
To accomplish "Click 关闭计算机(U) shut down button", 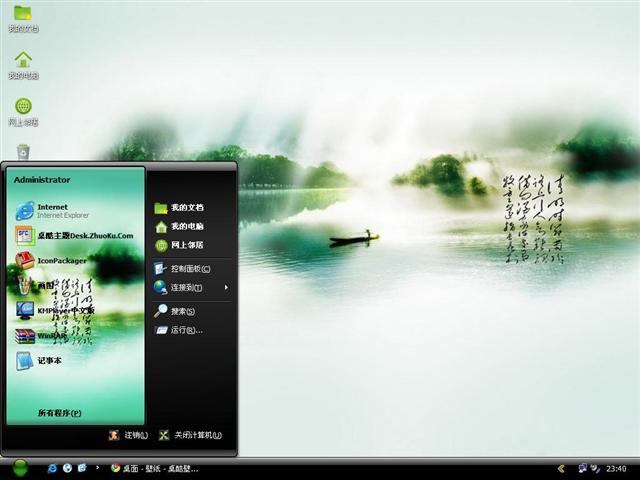I will [190, 435].
